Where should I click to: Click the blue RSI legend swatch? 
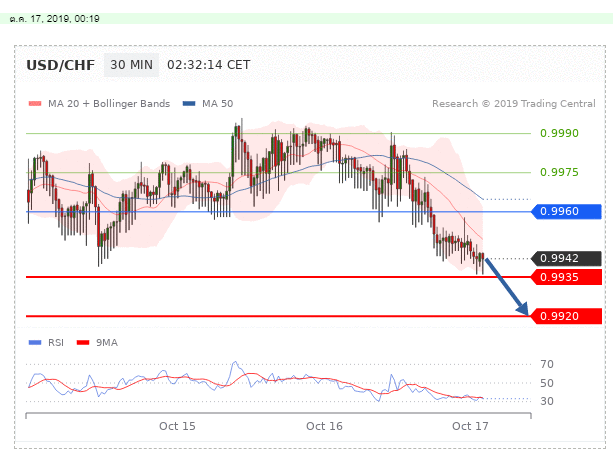pos(35,343)
